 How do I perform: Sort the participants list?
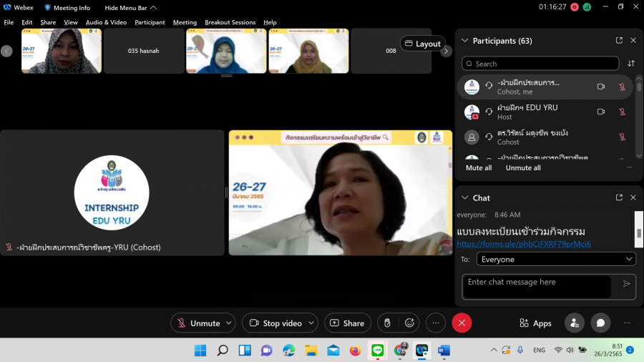pyautogui.click(x=630, y=64)
